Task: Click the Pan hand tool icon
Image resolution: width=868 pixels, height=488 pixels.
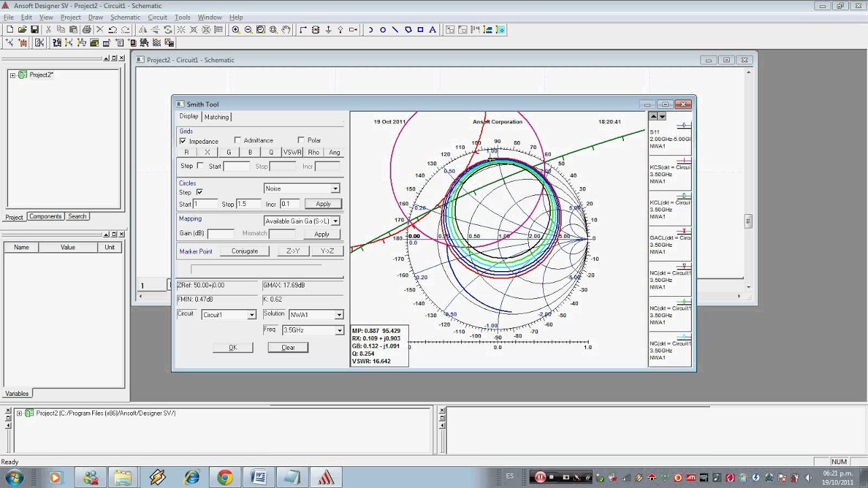Action: (x=286, y=30)
